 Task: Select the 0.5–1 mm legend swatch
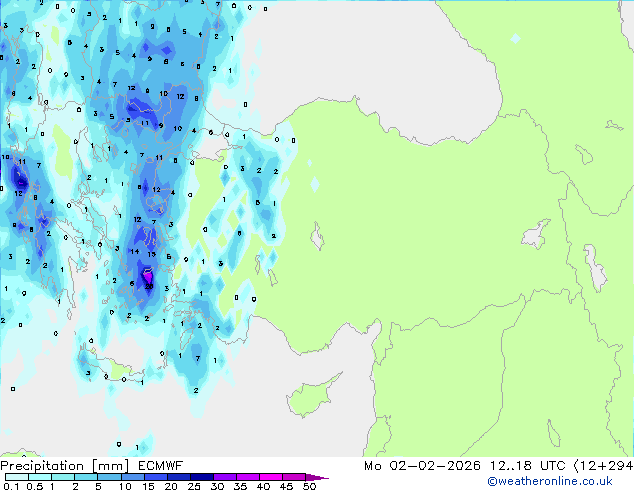coord(40,477)
